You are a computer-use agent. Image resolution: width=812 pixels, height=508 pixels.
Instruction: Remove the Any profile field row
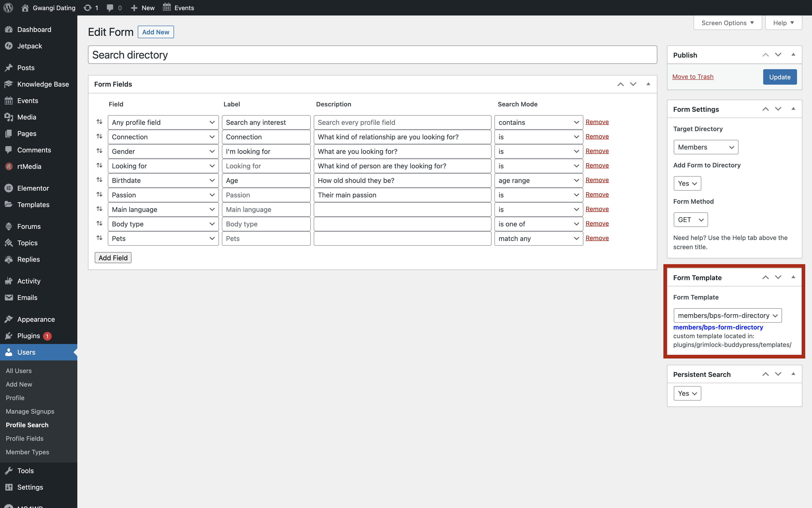click(597, 122)
